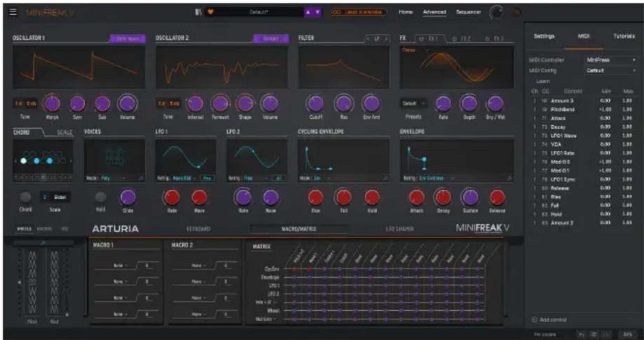Click the Filter Cutoff knob
This screenshot has height=340, width=644.
(x=316, y=103)
